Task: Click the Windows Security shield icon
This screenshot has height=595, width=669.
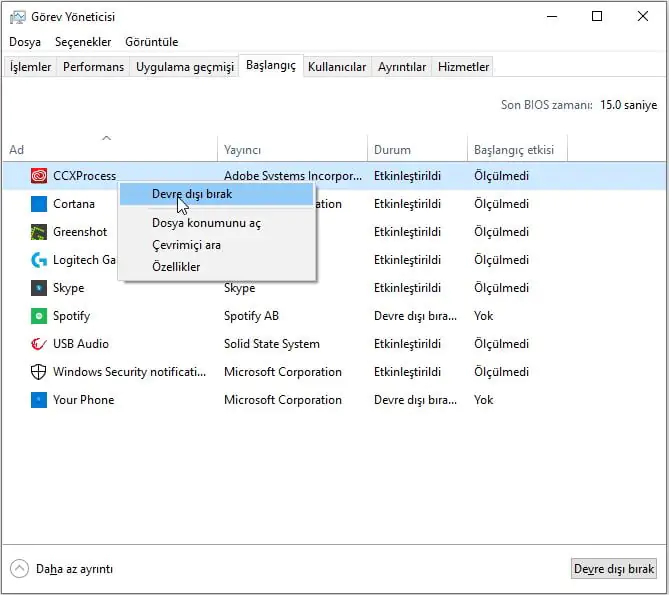Action: (x=39, y=372)
